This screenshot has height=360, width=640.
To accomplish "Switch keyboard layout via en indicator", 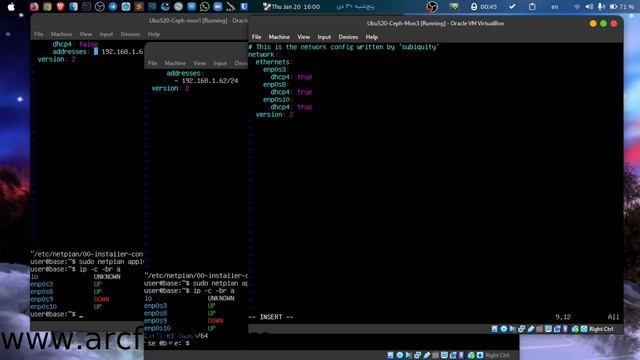I will click(x=554, y=7).
